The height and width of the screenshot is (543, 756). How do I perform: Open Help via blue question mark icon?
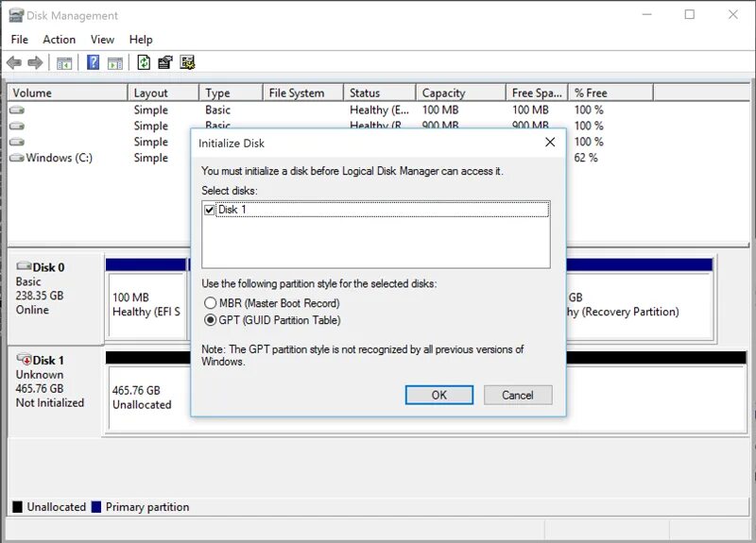click(x=93, y=62)
